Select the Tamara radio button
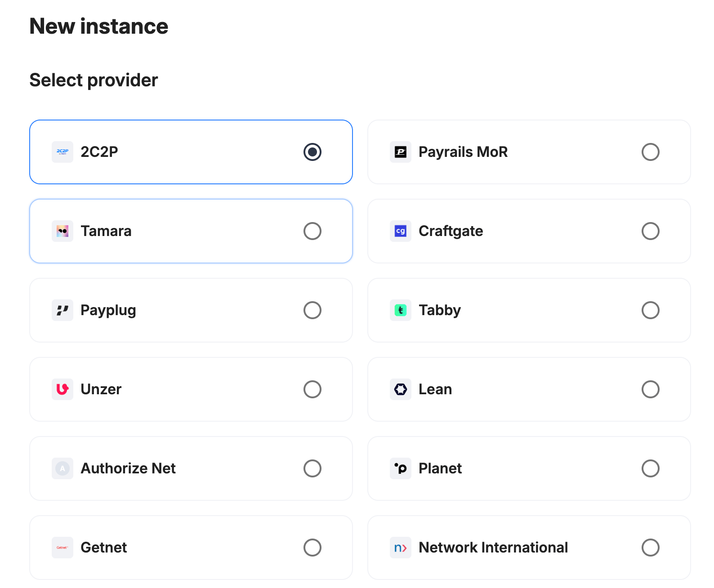 [312, 231]
